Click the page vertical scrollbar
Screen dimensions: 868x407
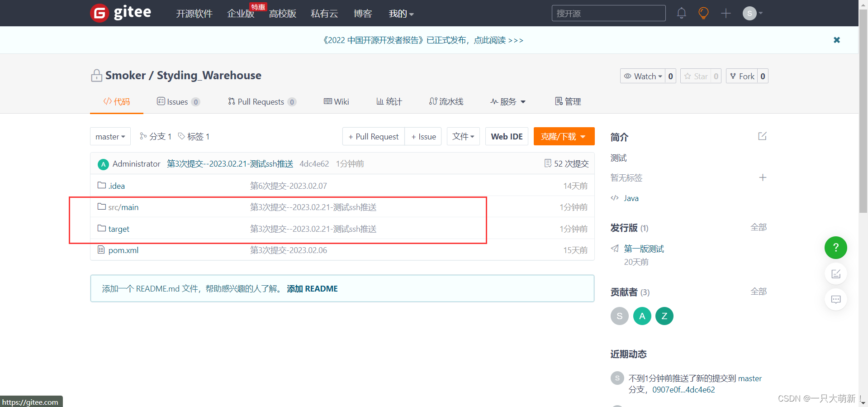pos(863,111)
